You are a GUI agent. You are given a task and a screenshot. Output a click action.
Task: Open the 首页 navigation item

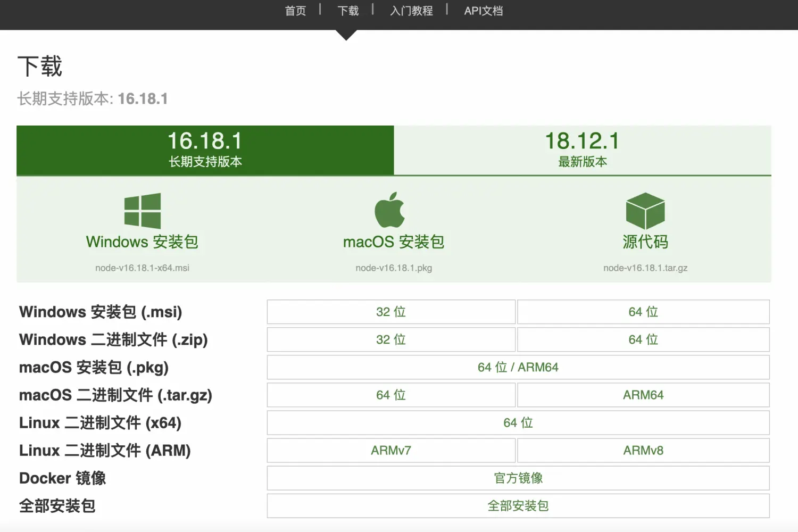(x=296, y=11)
